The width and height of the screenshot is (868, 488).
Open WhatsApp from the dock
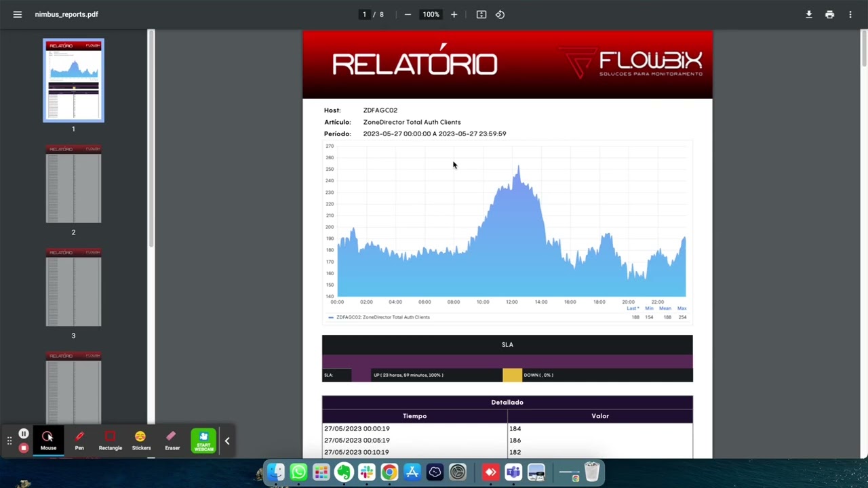(x=298, y=472)
